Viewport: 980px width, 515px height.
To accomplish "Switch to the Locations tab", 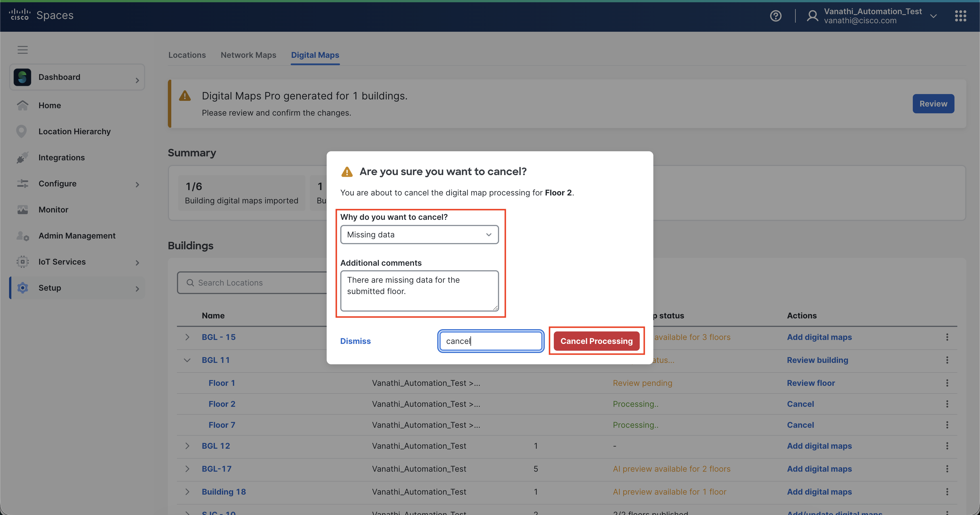I will point(187,55).
